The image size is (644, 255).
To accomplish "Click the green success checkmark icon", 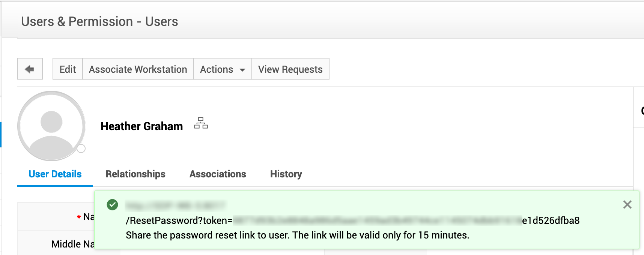I will (x=112, y=205).
